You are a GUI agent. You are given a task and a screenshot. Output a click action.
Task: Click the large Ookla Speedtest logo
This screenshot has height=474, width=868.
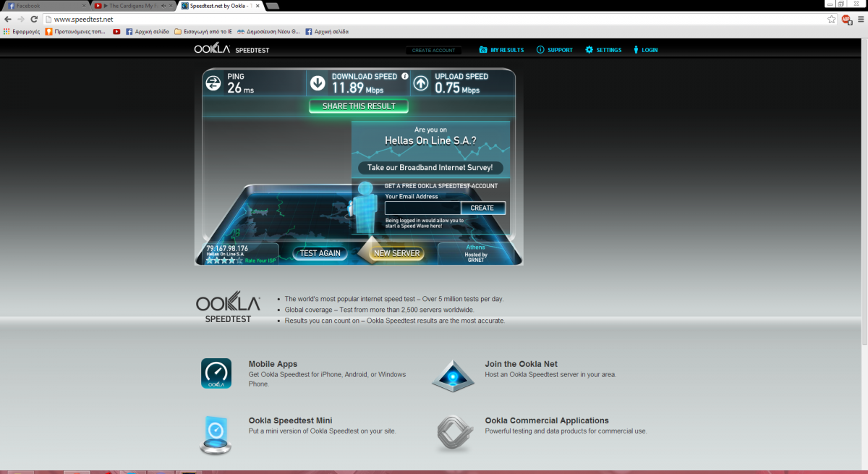pos(228,307)
